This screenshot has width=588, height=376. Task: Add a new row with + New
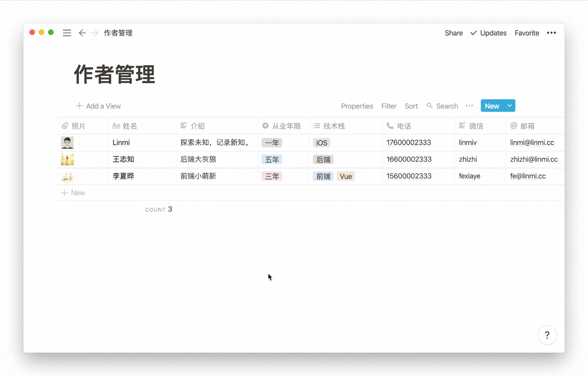coord(73,193)
